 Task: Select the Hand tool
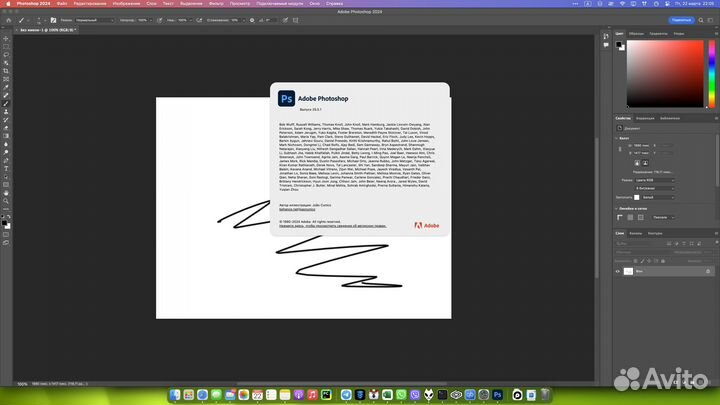tap(6, 193)
